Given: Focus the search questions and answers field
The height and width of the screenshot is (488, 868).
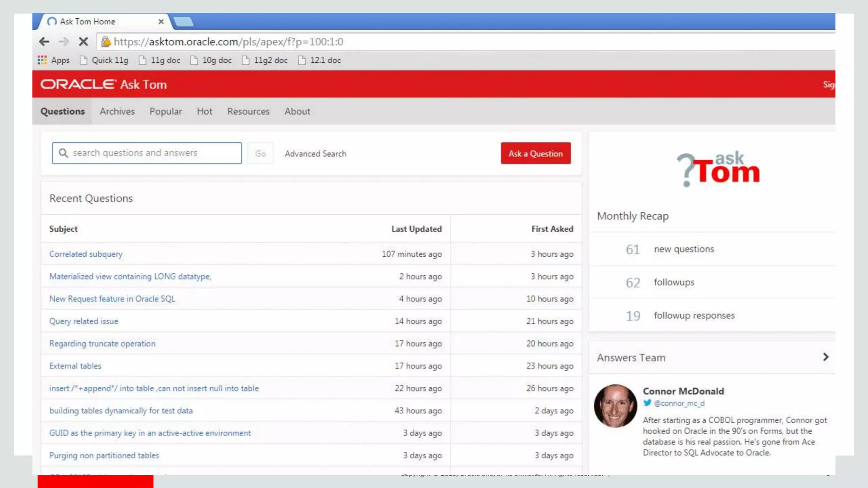Looking at the screenshot, I should point(147,153).
